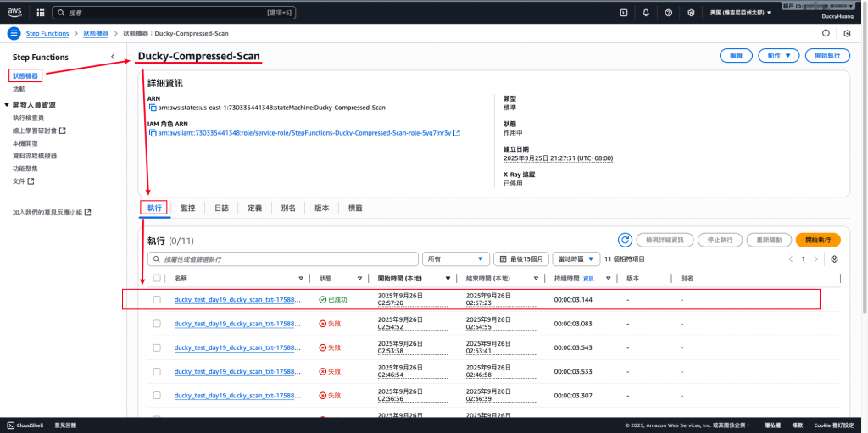Go to previous executions page
Viewport: 868px width, 433px height.
tap(789, 258)
